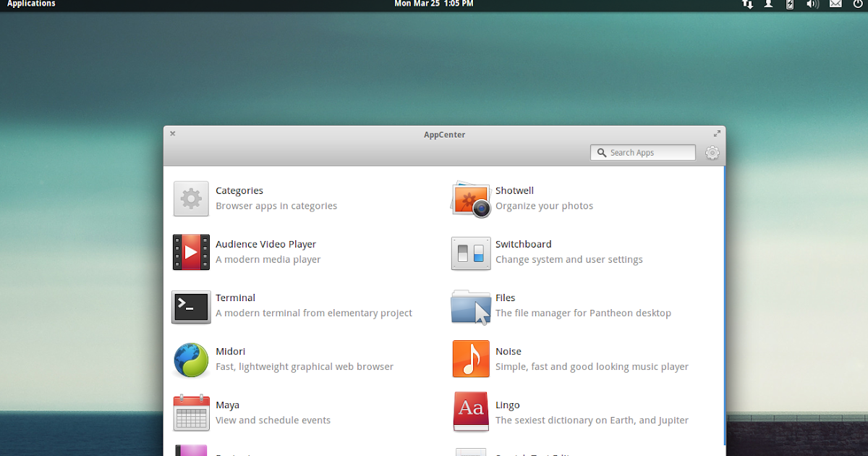Click the network indicator in top panel

(748, 4)
